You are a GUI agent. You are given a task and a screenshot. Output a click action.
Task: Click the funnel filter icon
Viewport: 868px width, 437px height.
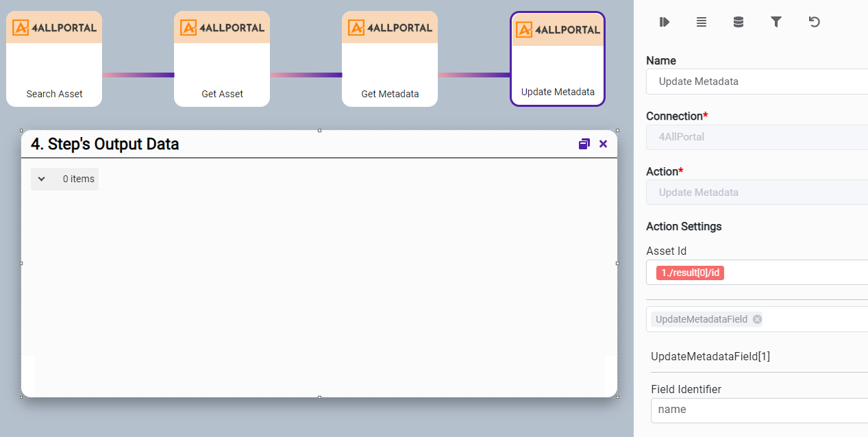[x=776, y=22]
